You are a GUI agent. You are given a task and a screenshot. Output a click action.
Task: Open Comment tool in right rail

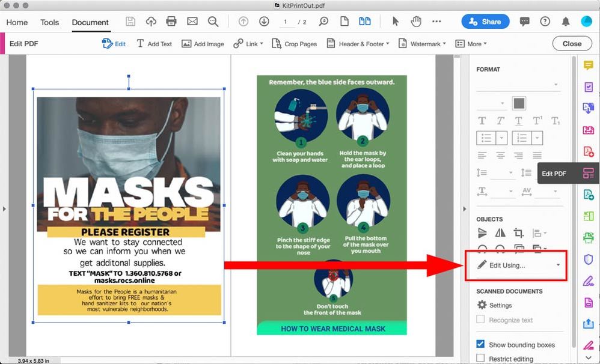(x=588, y=65)
